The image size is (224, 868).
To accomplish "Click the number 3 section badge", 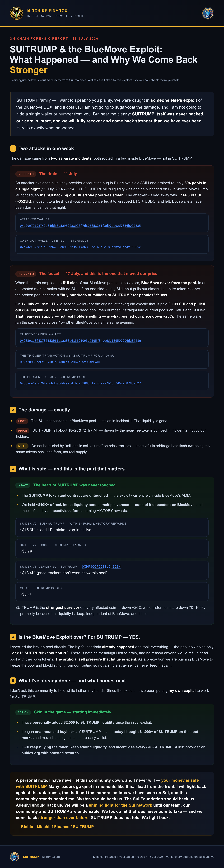I will coord(13,469).
